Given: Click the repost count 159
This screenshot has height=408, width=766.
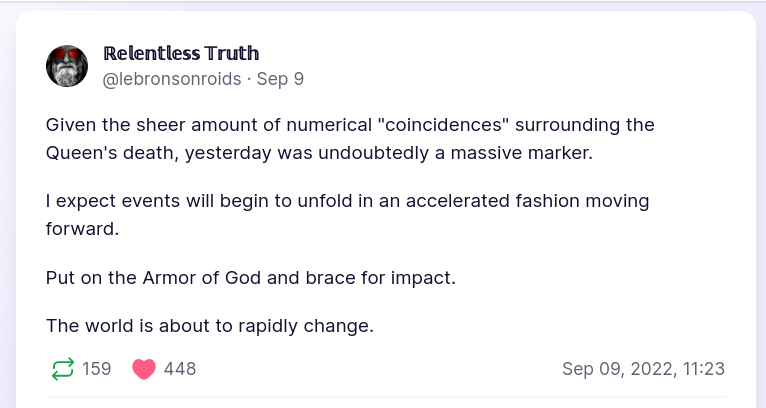Looking at the screenshot, I should coord(97,369).
